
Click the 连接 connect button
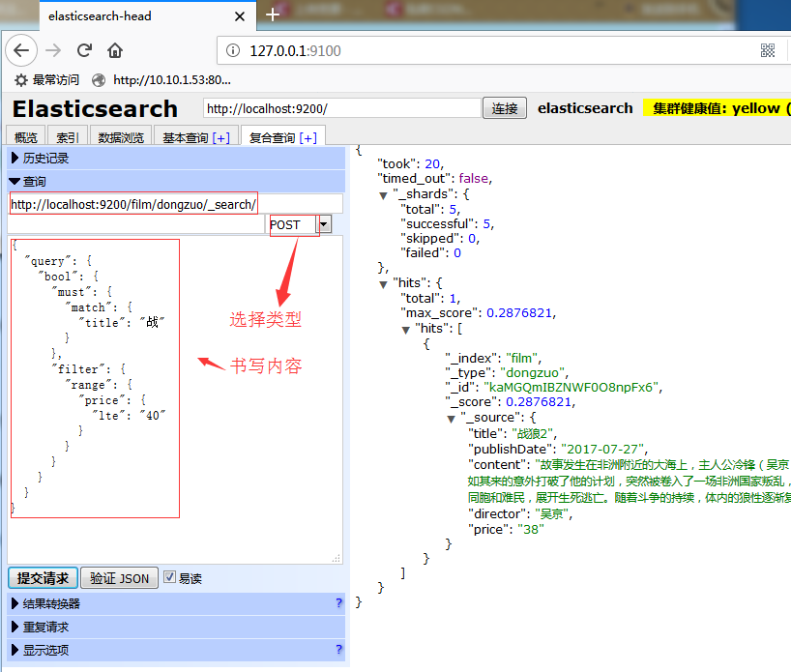(x=505, y=108)
